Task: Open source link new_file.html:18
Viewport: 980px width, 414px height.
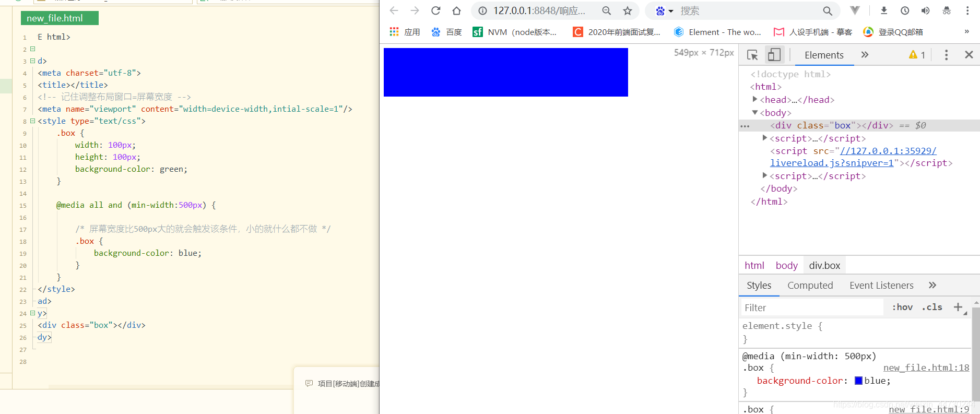Action: click(926, 368)
